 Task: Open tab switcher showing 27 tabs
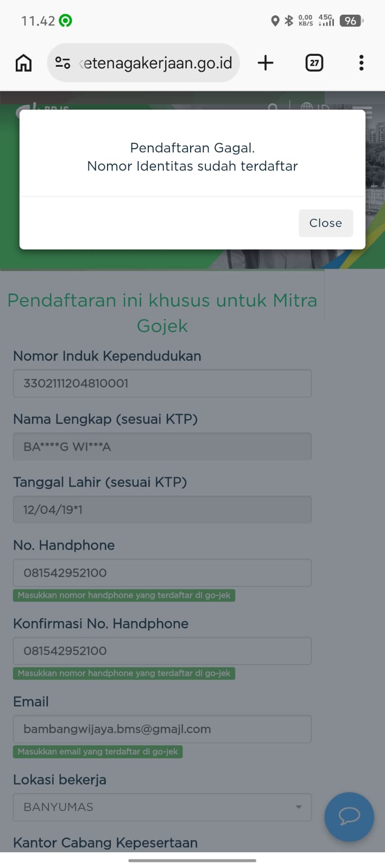pyautogui.click(x=314, y=63)
